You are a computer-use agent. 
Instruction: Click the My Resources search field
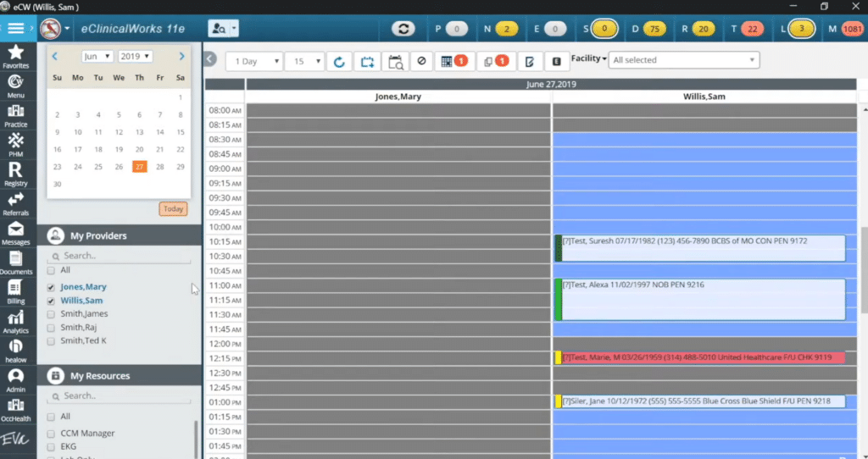[x=119, y=396]
